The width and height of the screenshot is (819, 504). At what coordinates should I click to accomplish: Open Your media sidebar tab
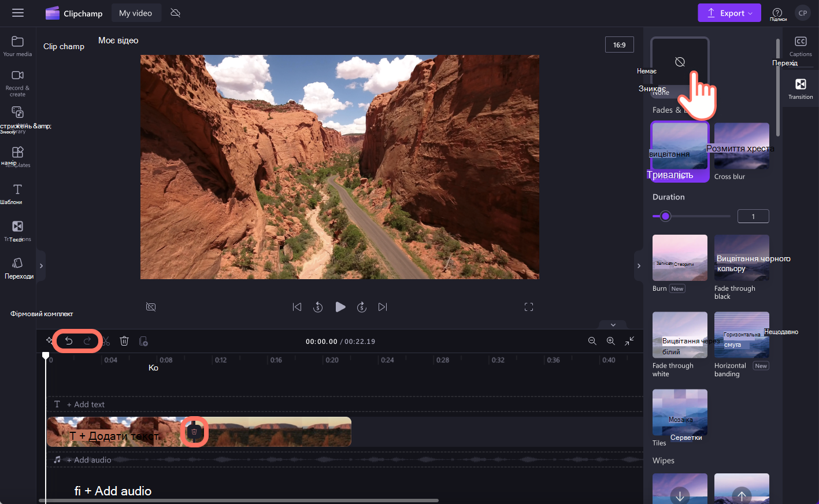[x=17, y=46]
